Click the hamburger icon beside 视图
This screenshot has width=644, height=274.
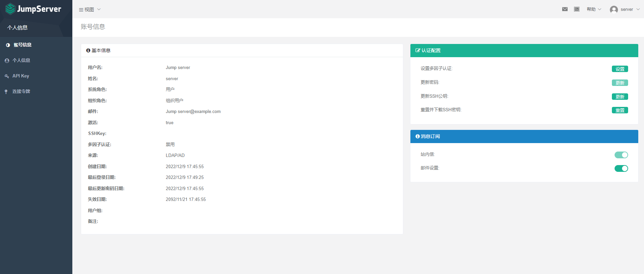81,10
